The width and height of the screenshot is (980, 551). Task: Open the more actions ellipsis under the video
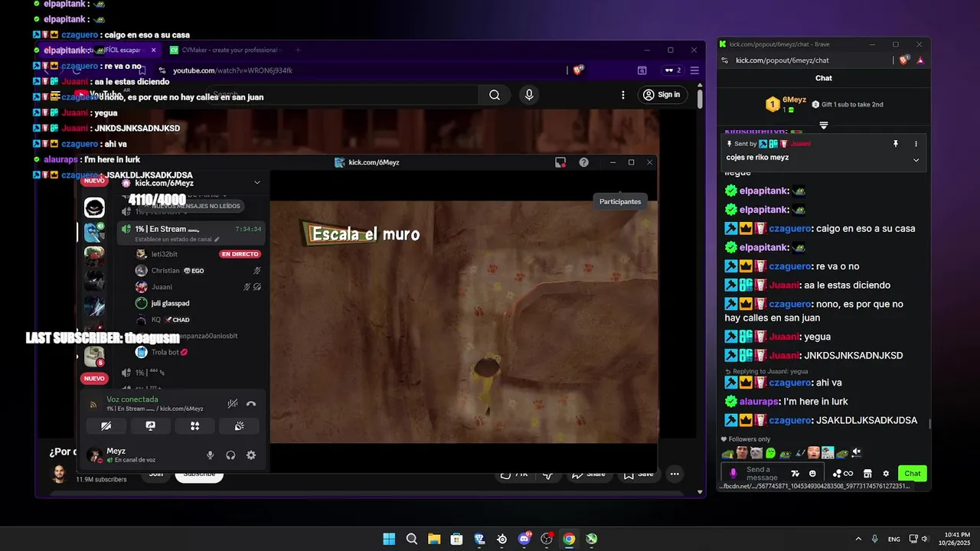click(x=675, y=474)
